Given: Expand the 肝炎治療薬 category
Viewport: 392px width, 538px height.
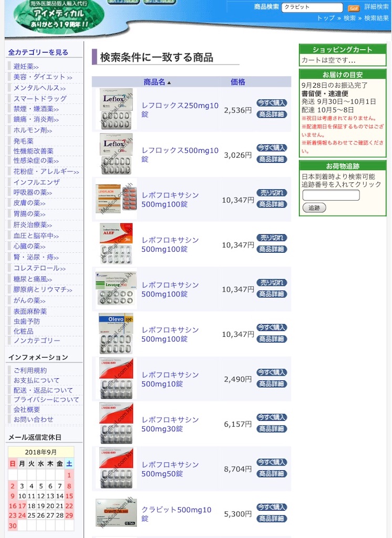Looking at the screenshot, I should click(33, 225).
